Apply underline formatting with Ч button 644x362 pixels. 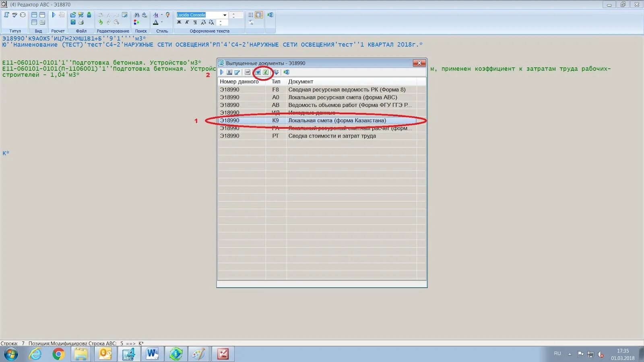tap(195, 22)
